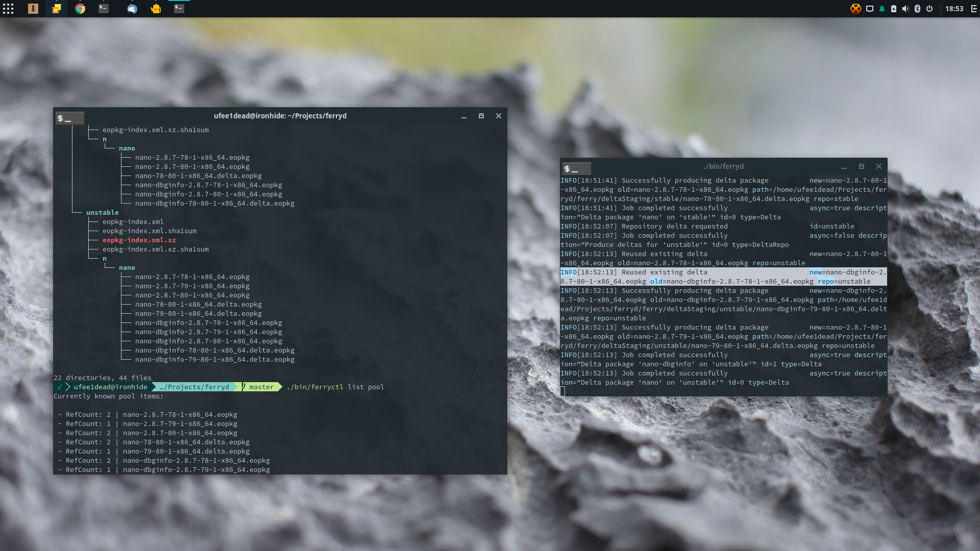Viewport: 980px width, 551px height.
Task: Click the red 'eopkg-index.xml.xz' entry
Action: (x=139, y=240)
